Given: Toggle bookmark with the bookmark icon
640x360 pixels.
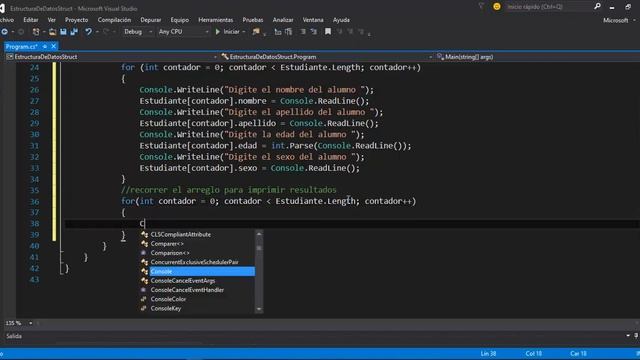Looking at the screenshot, I should point(328,31).
